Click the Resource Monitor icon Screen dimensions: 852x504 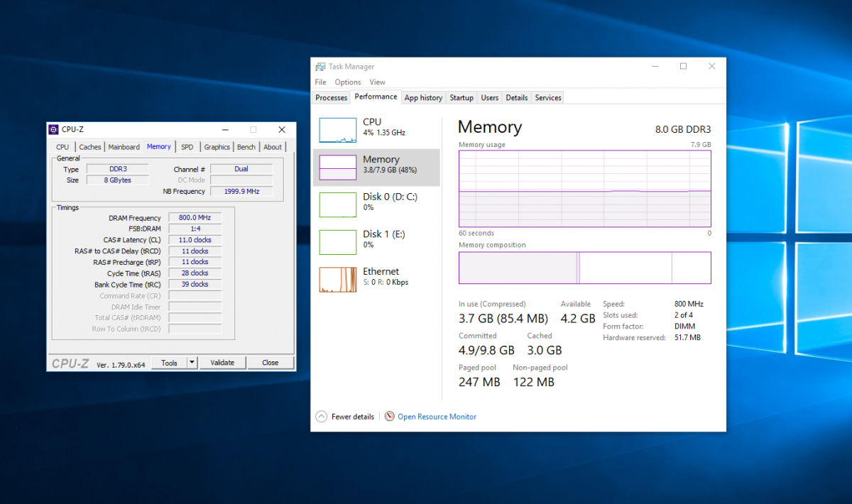pos(389,417)
